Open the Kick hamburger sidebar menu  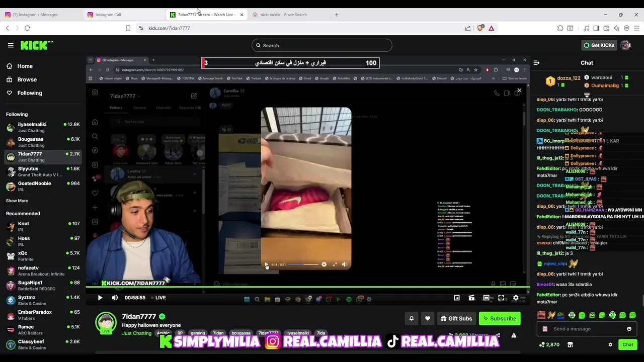(11, 45)
